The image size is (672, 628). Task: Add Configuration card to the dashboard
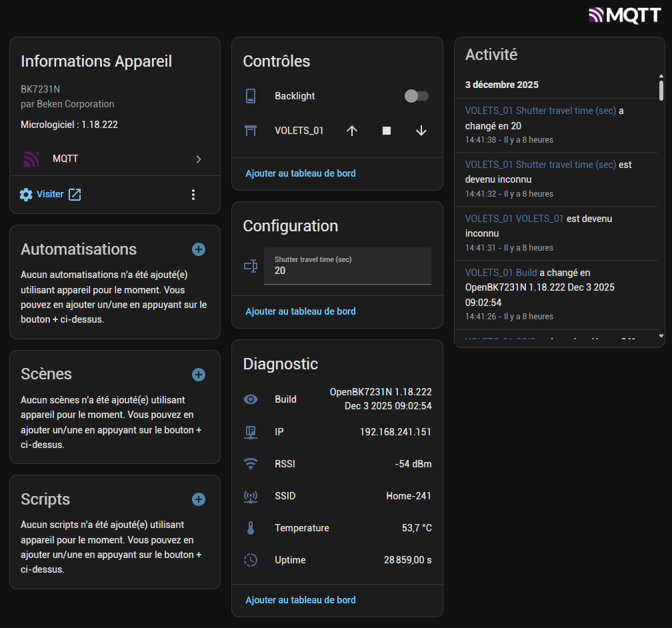coord(301,311)
